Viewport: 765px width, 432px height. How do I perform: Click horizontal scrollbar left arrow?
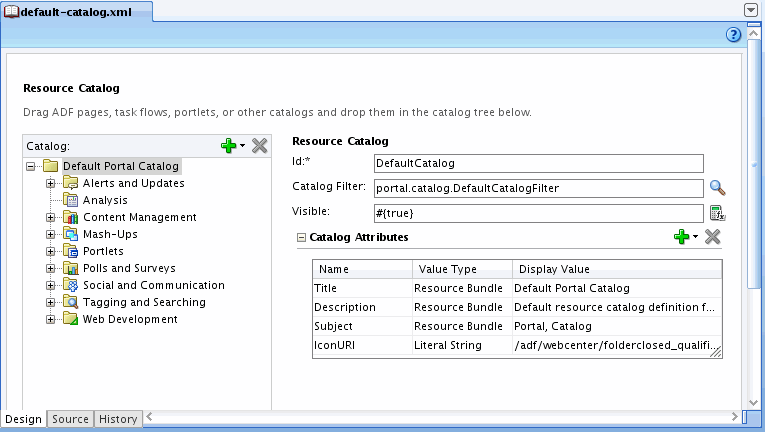(149, 416)
